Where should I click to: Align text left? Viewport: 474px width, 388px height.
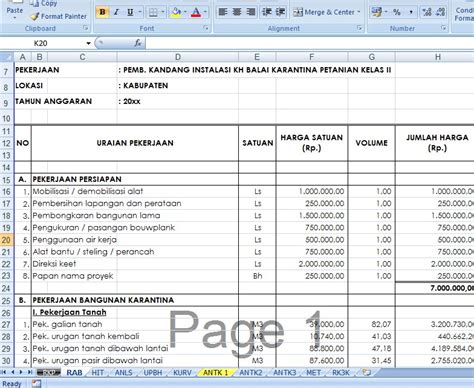pyautogui.click(x=223, y=12)
